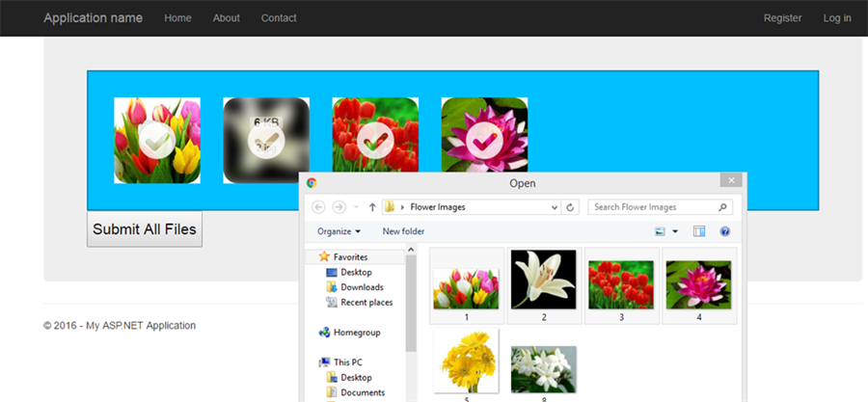Image resolution: width=868 pixels, height=402 pixels.
Task: Open the About nav item
Action: coord(227,18)
